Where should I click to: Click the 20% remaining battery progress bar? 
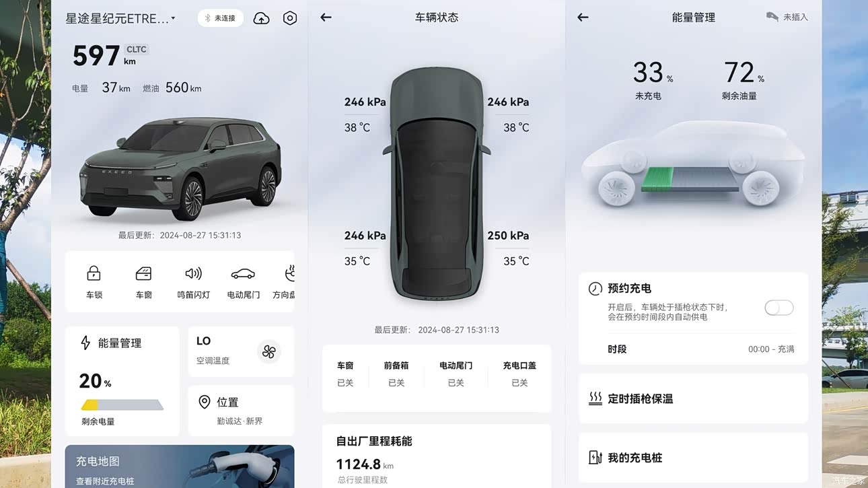[x=122, y=405]
